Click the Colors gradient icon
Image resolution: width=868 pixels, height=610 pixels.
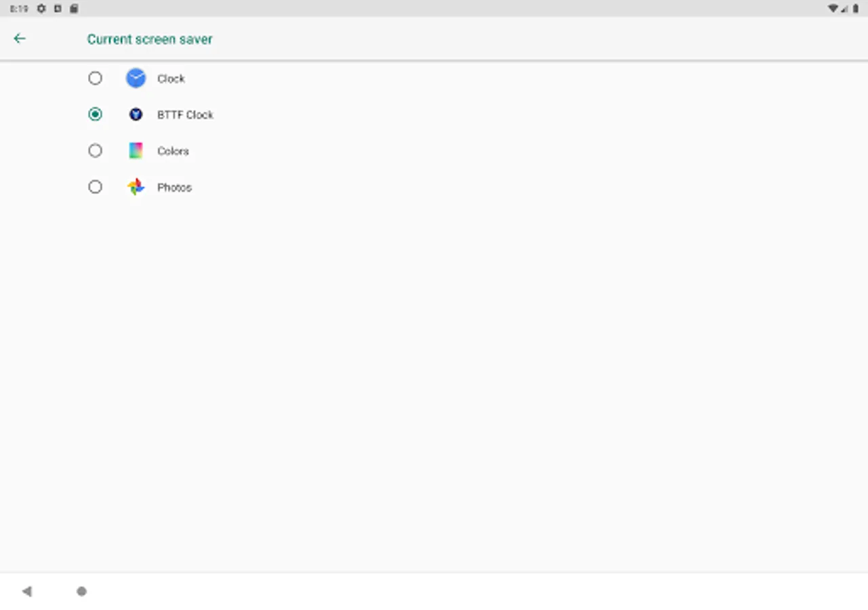click(x=136, y=151)
